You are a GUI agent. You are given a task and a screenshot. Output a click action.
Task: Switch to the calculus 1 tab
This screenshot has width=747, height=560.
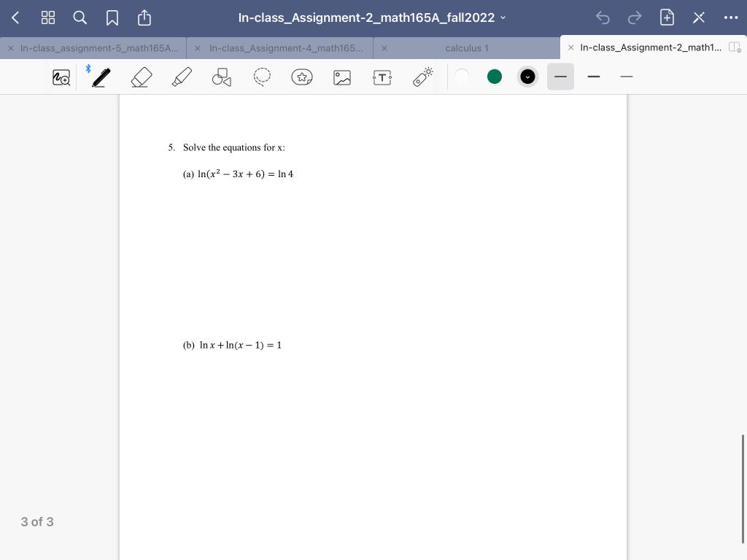pyautogui.click(x=467, y=48)
